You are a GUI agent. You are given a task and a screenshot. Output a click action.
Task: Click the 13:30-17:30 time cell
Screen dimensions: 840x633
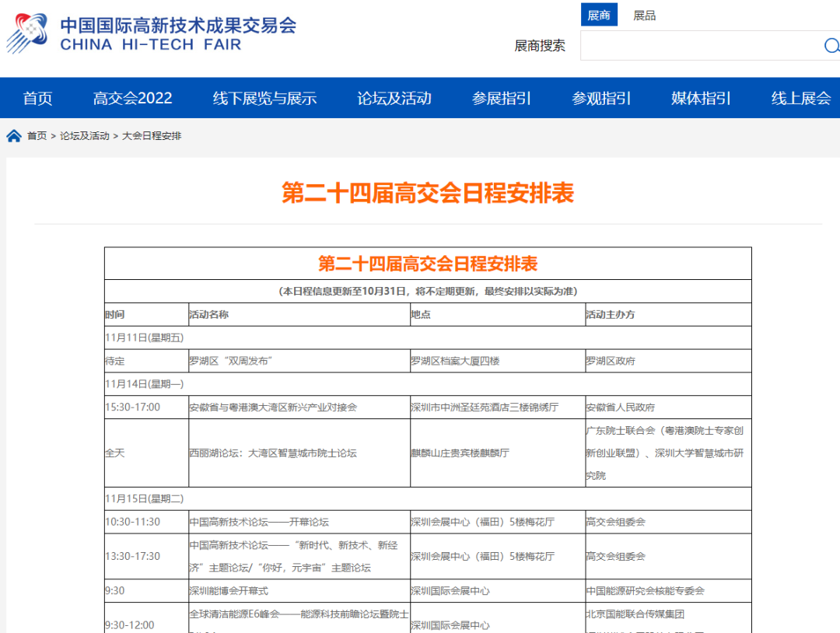click(146, 557)
